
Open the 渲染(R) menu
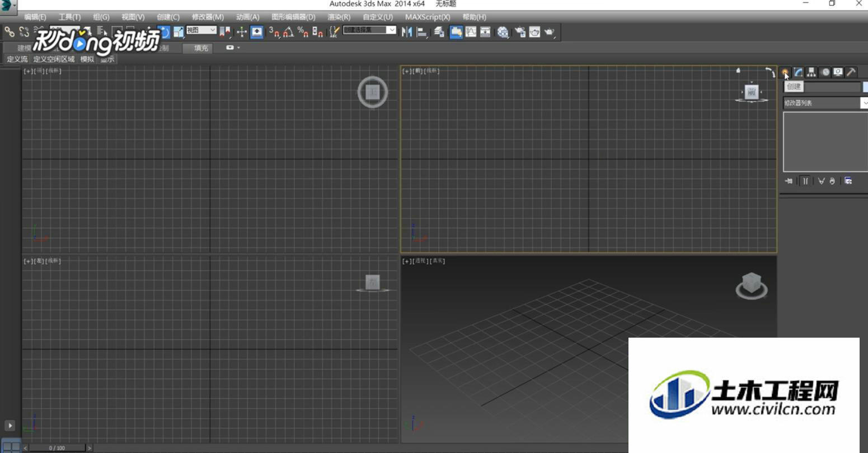tap(339, 17)
